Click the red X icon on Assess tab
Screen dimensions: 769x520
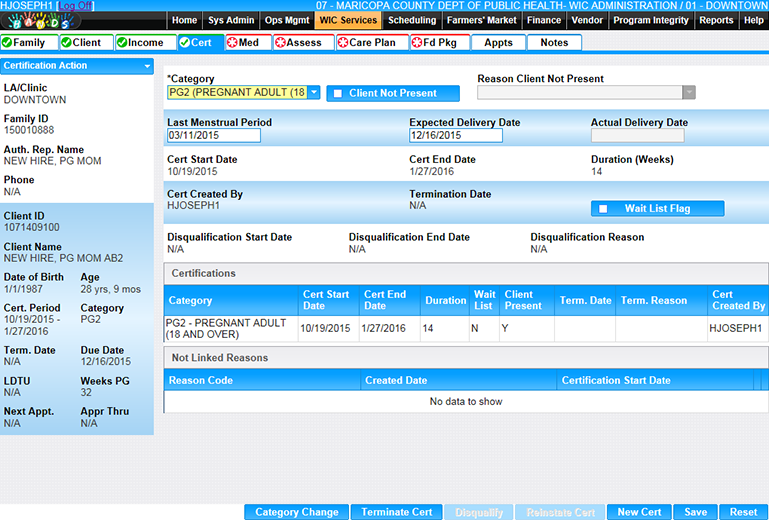pyautogui.click(x=280, y=43)
